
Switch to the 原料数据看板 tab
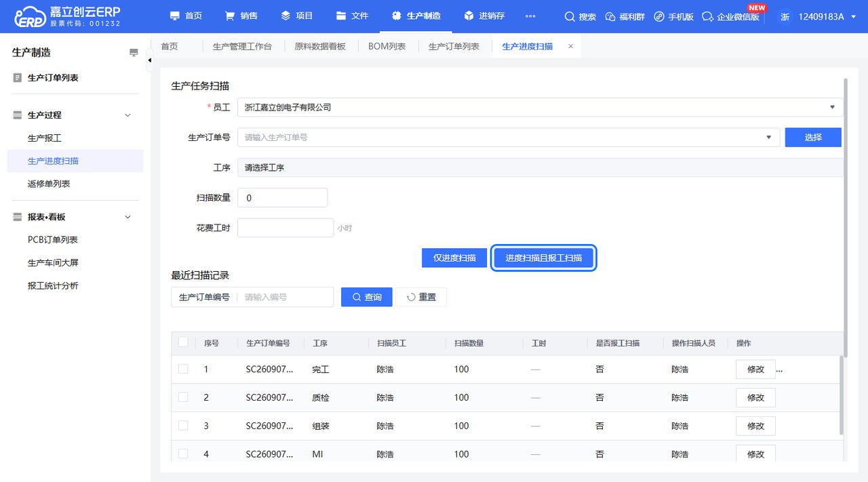tap(320, 46)
